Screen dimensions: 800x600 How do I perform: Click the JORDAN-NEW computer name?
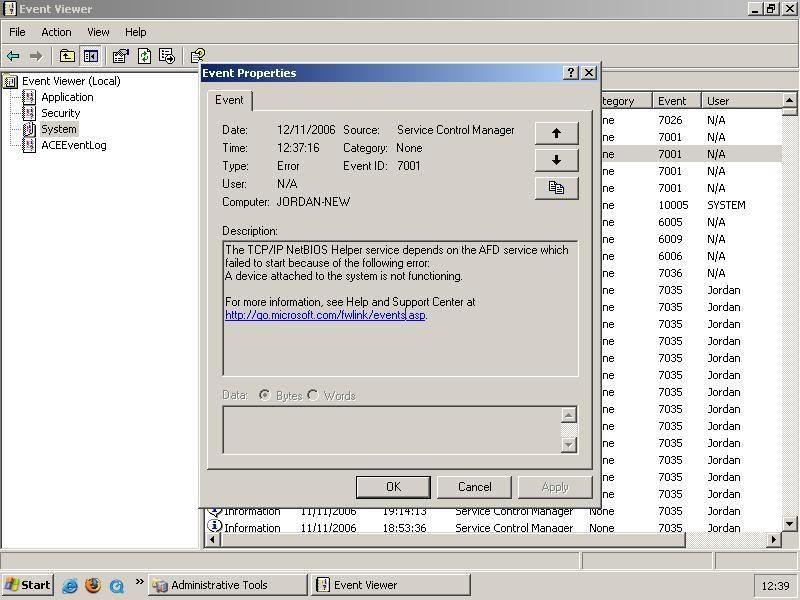(313, 202)
